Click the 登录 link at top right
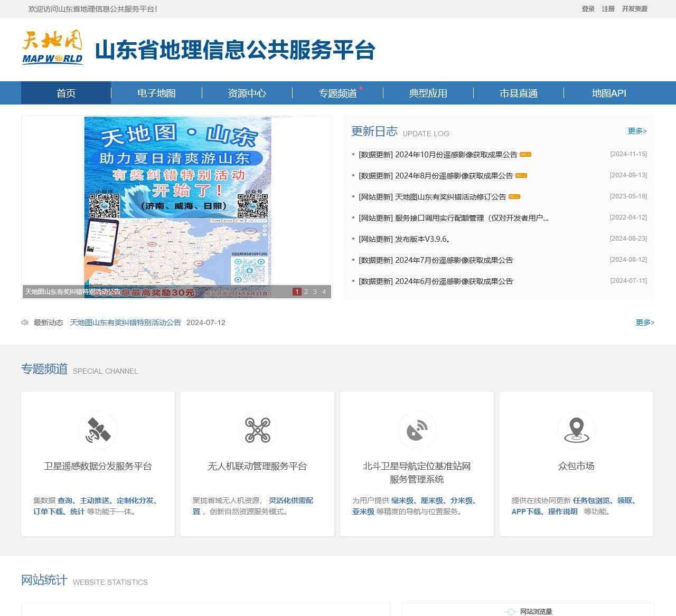Screen dimensions: 676x616 [587, 8]
